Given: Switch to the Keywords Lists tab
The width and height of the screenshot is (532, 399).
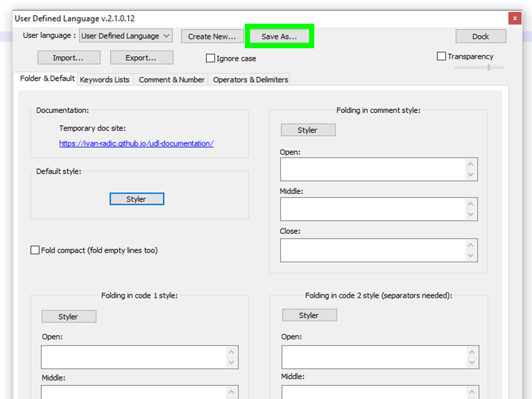Looking at the screenshot, I should (x=105, y=80).
